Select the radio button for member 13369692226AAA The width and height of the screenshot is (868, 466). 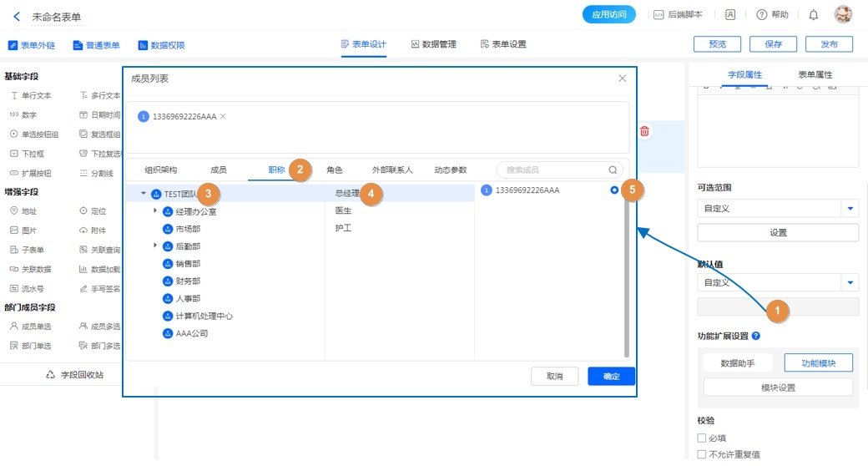tap(614, 190)
